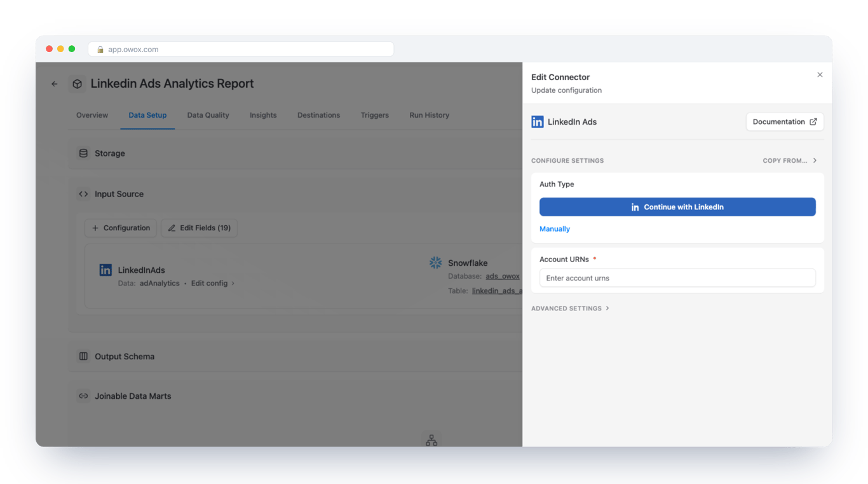Select the Data Setup tab

point(147,115)
